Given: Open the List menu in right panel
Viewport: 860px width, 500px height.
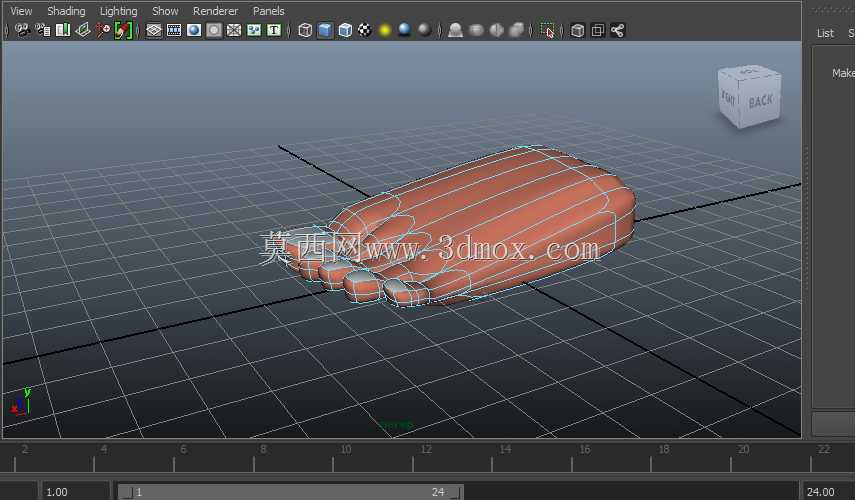Looking at the screenshot, I should click(825, 33).
